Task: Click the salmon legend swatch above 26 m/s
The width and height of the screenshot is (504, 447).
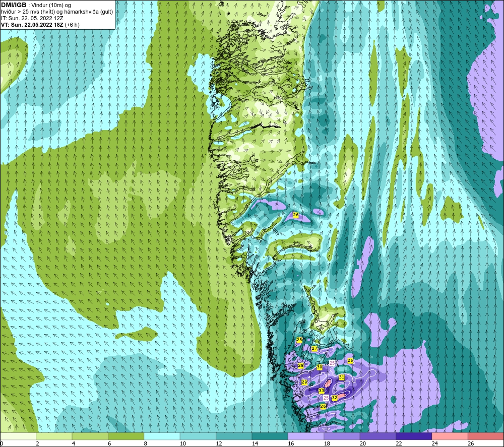Action: click(x=486, y=436)
